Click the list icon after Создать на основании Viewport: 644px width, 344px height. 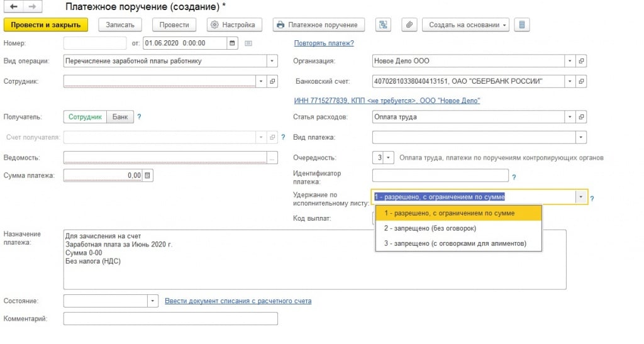point(521,25)
